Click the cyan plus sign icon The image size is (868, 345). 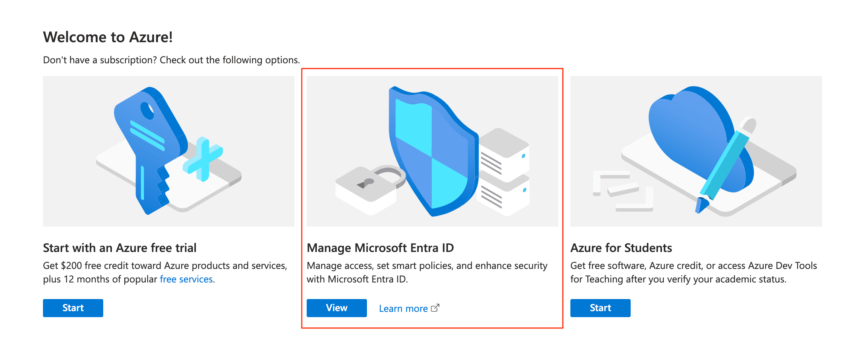click(x=203, y=158)
